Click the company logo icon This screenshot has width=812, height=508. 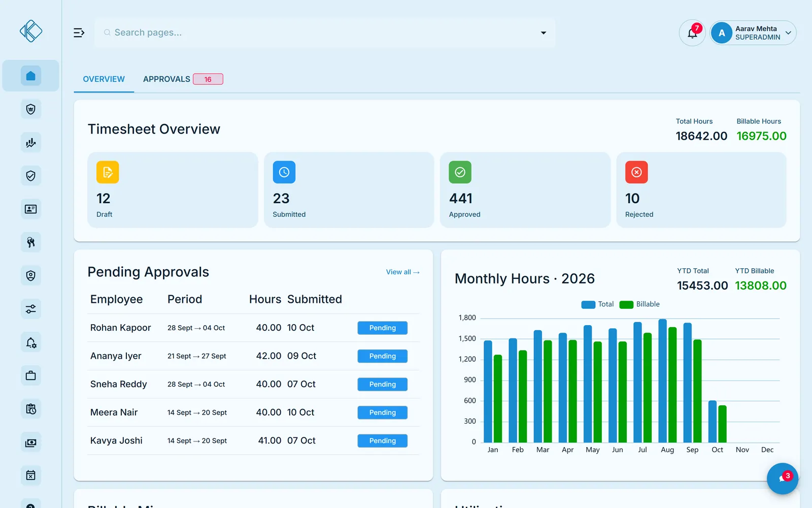pyautogui.click(x=31, y=31)
